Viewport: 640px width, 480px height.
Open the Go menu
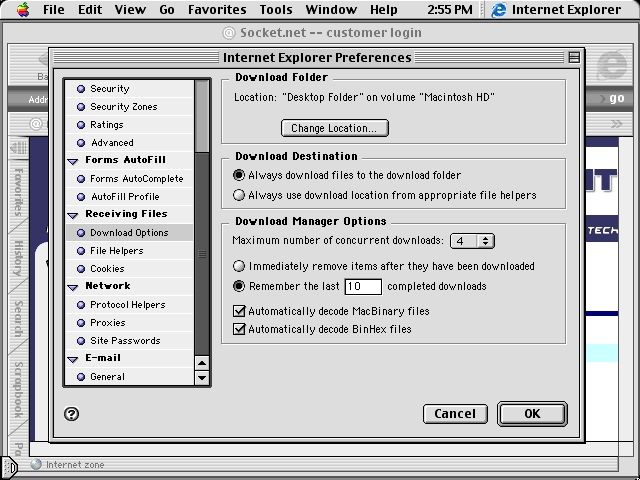167,9
